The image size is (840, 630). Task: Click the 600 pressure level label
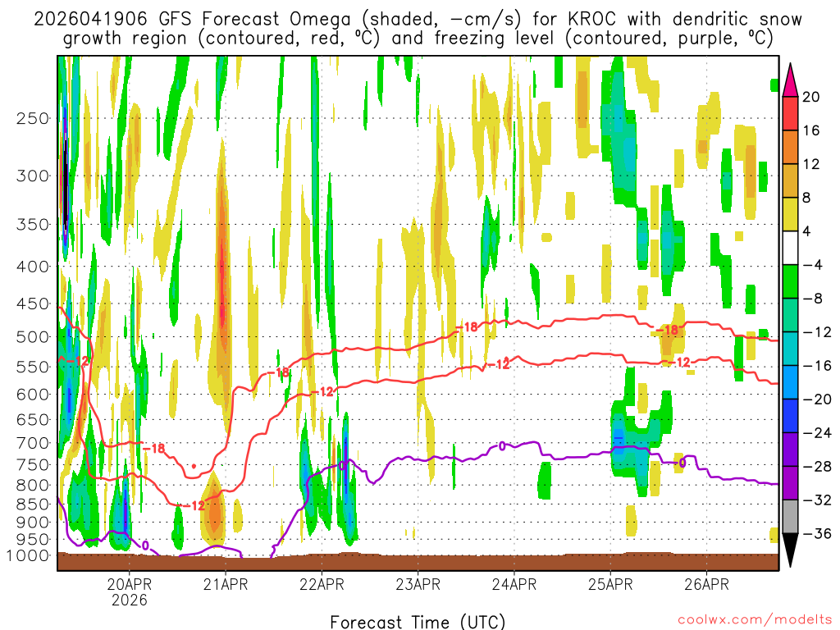point(33,395)
